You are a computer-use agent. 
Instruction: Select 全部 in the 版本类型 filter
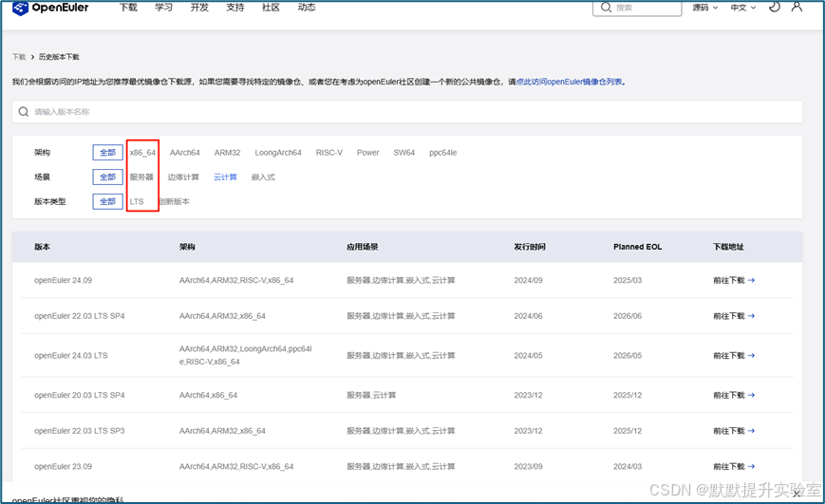pyautogui.click(x=108, y=201)
